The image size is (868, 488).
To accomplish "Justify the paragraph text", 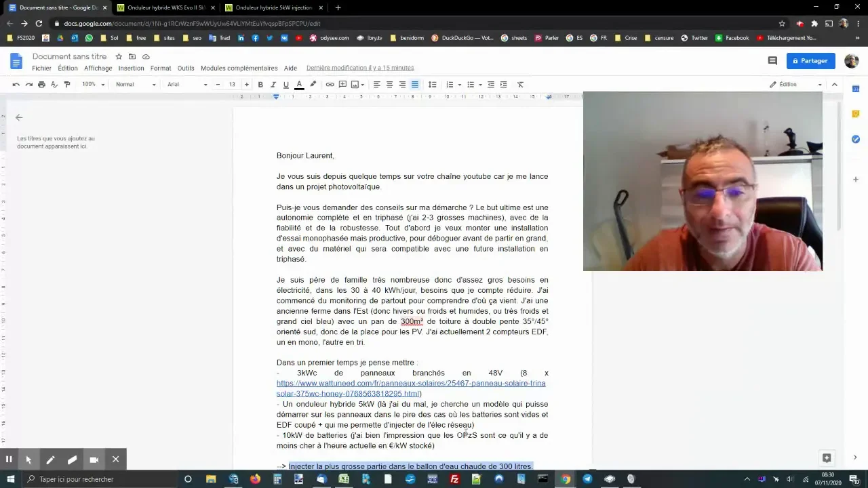I will pyautogui.click(x=415, y=85).
